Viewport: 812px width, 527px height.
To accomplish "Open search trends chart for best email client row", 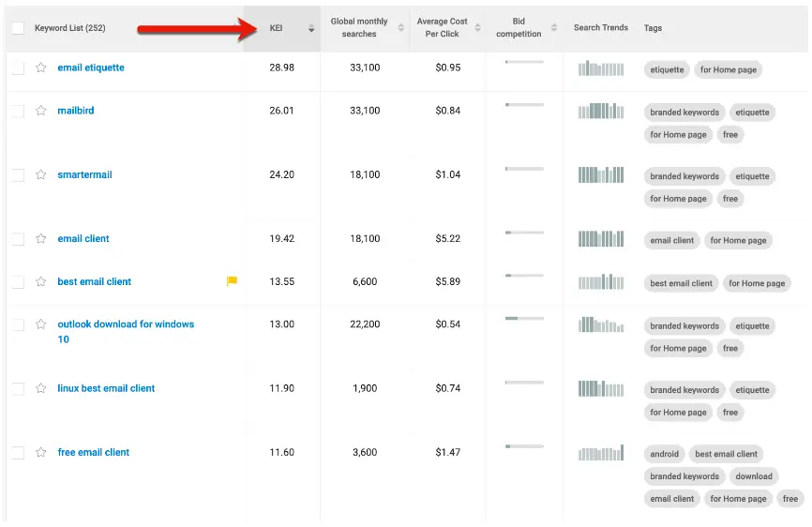I will click(601, 281).
